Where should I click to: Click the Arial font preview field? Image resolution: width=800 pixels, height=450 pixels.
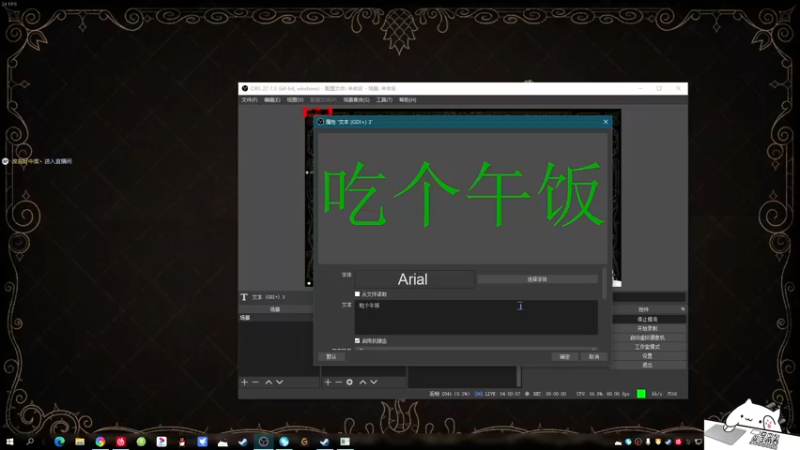coord(414,279)
